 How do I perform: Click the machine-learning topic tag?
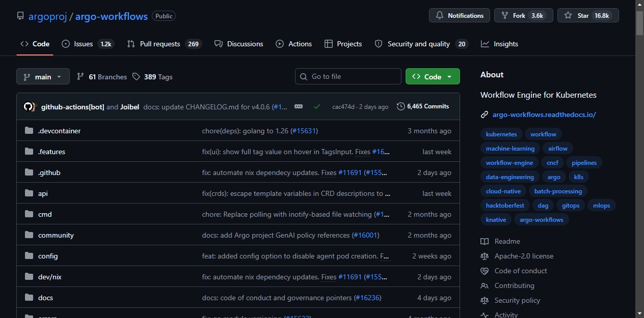(x=510, y=149)
